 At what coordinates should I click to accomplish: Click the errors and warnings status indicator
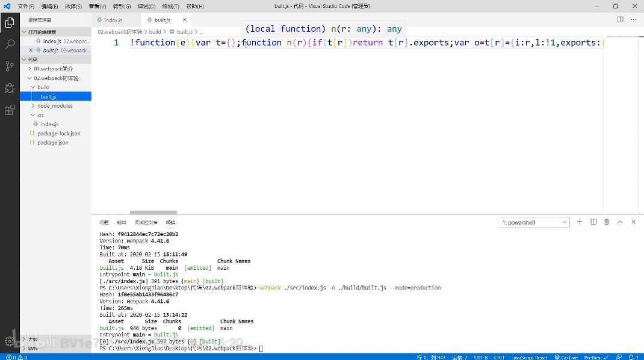pos(17,357)
